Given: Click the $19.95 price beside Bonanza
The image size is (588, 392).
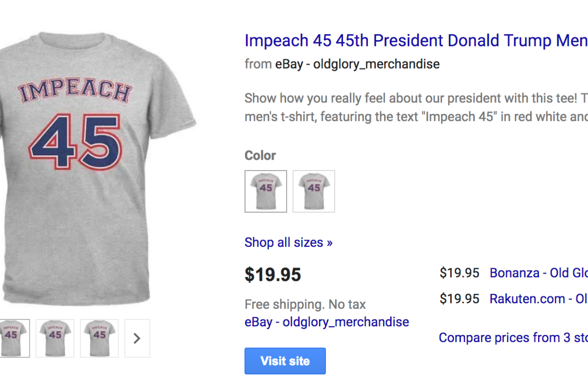Looking at the screenshot, I should pos(459,273).
